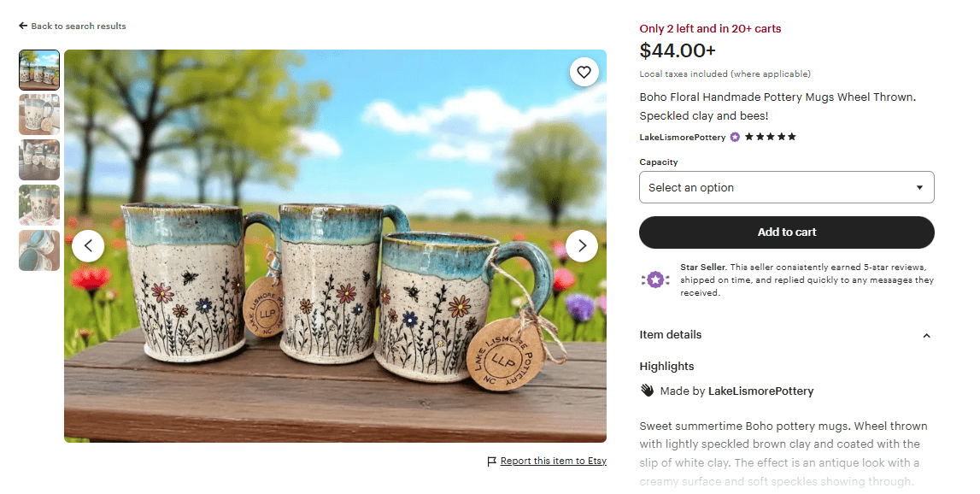Visit the LakeLismorePottery shop link
980x494 pixels.
click(682, 137)
